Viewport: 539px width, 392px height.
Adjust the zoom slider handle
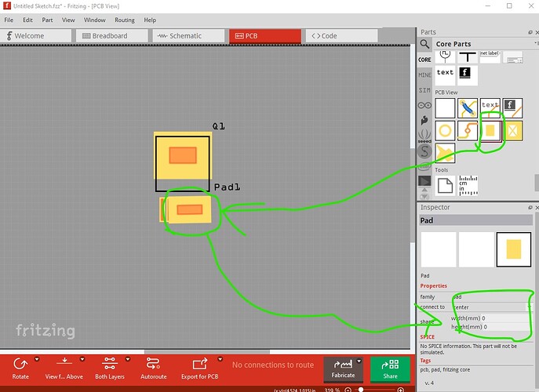pyautogui.click(x=361, y=390)
